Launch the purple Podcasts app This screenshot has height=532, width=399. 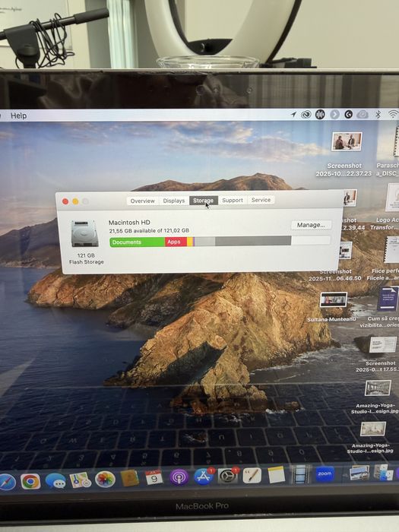pos(179,477)
